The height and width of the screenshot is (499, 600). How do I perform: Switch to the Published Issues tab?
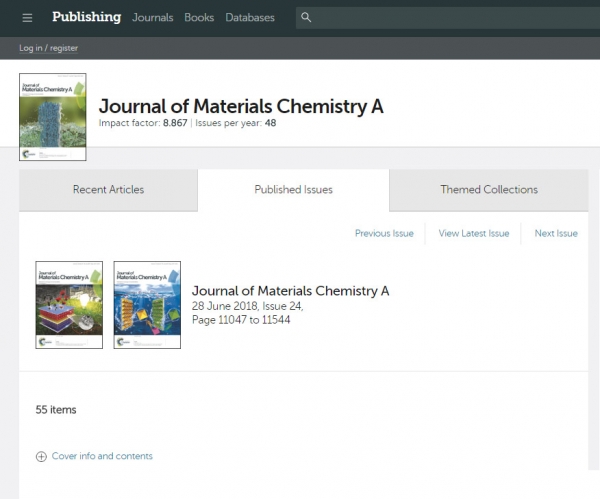pos(293,190)
